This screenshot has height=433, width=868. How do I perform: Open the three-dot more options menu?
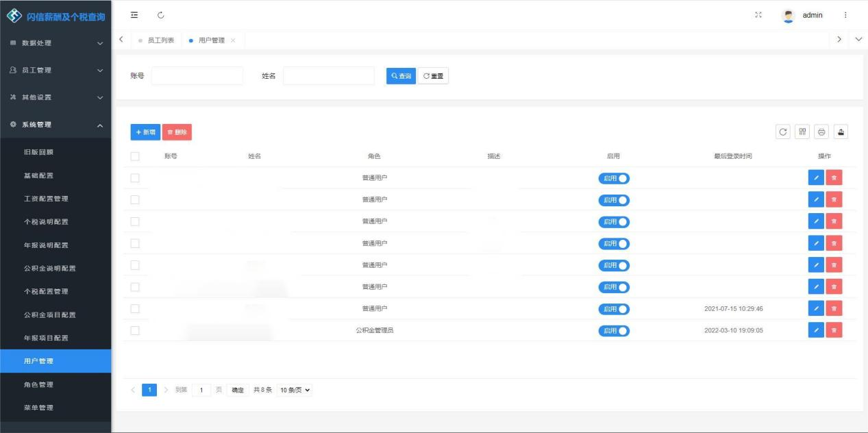(x=845, y=15)
